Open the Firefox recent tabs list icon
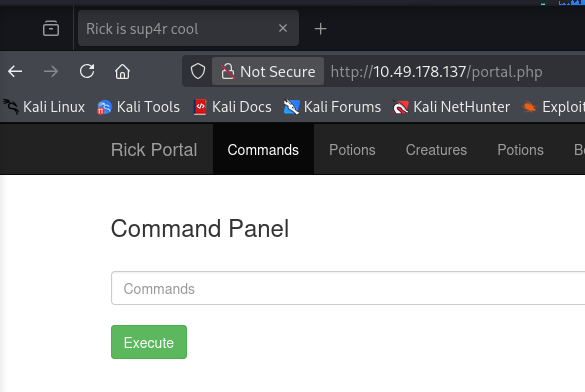This screenshot has width=585, height=392. pyautogui.click(x=51, y=28)
